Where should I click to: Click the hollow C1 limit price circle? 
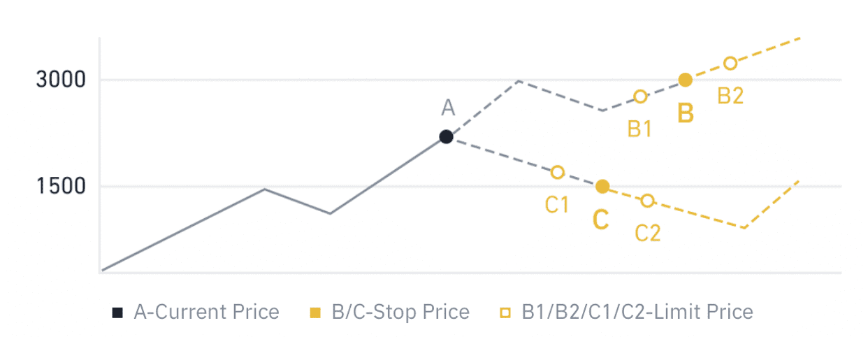[557, 172]
